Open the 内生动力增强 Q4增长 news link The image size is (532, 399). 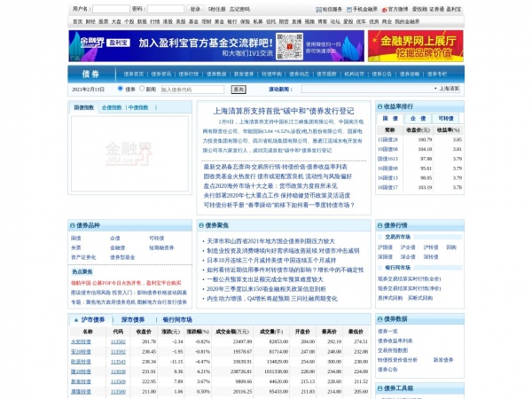pyautogui.click(x=272, y=299)
